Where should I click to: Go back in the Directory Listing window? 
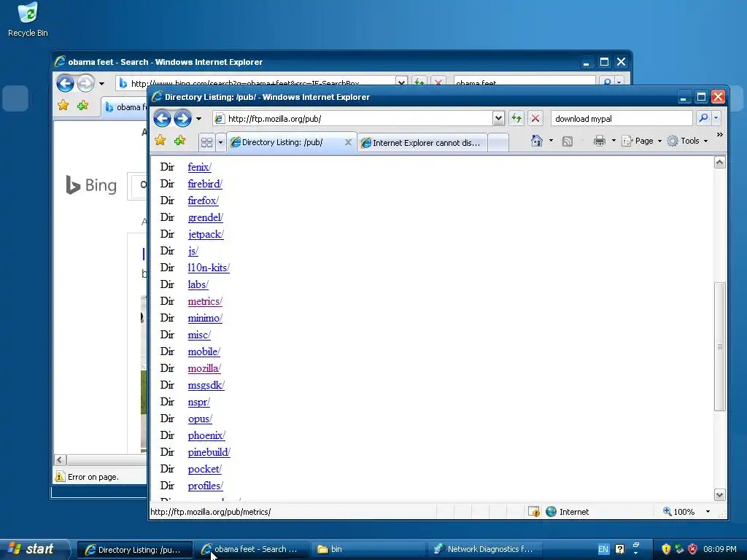click(x=162, y=119)
